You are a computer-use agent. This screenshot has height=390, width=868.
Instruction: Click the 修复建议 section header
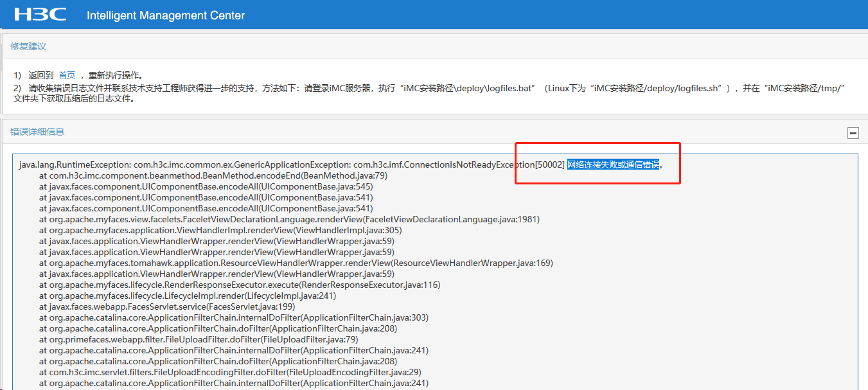[x=28, y=47]
